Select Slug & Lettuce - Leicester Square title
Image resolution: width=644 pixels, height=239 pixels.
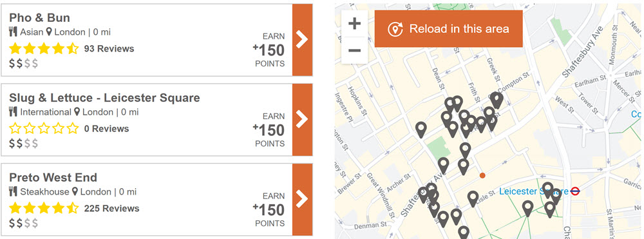tap(104, 98)
